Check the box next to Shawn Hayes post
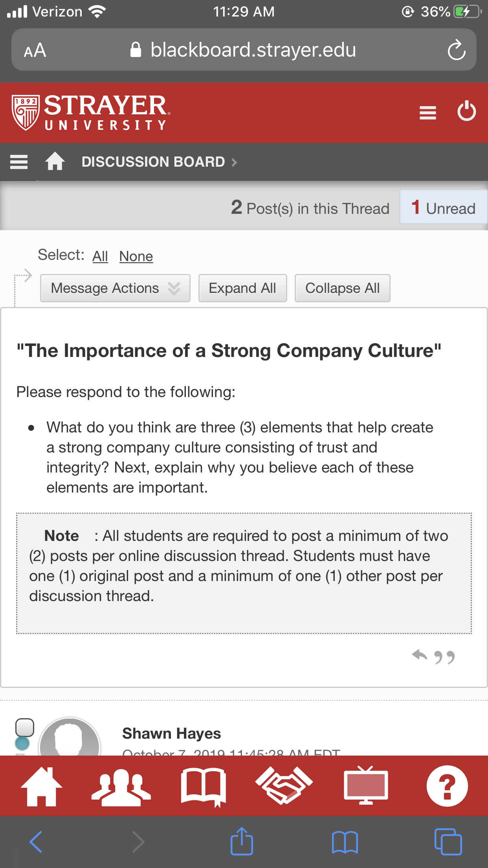Image resolution: width=488 pixels, height=868 pixels. pyautogui.click(x=25, y=727)
